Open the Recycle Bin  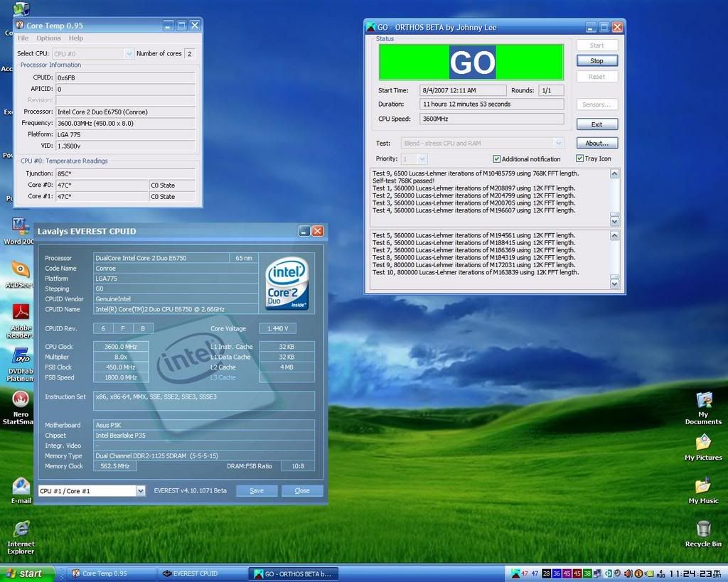(703, 534)
